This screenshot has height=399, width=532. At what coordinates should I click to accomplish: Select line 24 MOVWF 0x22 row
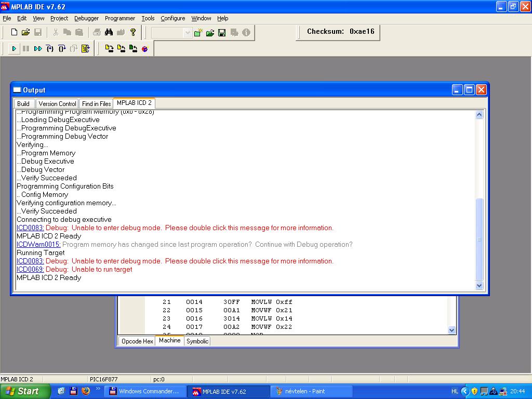(x=228, y=327)
